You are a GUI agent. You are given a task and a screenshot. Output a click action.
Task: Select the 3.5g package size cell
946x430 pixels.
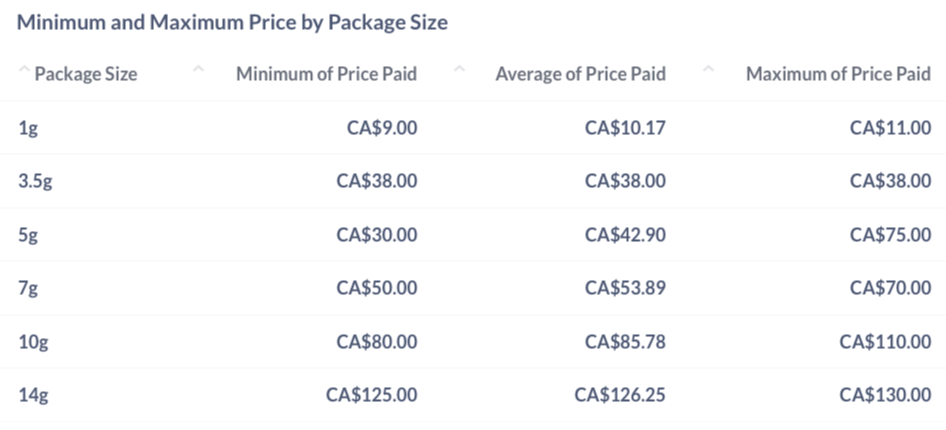(35, 182)
